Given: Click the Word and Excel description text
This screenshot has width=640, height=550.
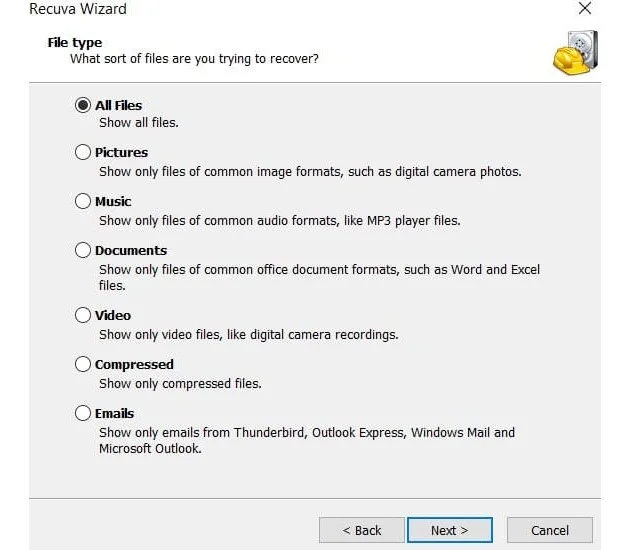Looking at the screenshot, I should pyautogui.click(x=320, y=277).
